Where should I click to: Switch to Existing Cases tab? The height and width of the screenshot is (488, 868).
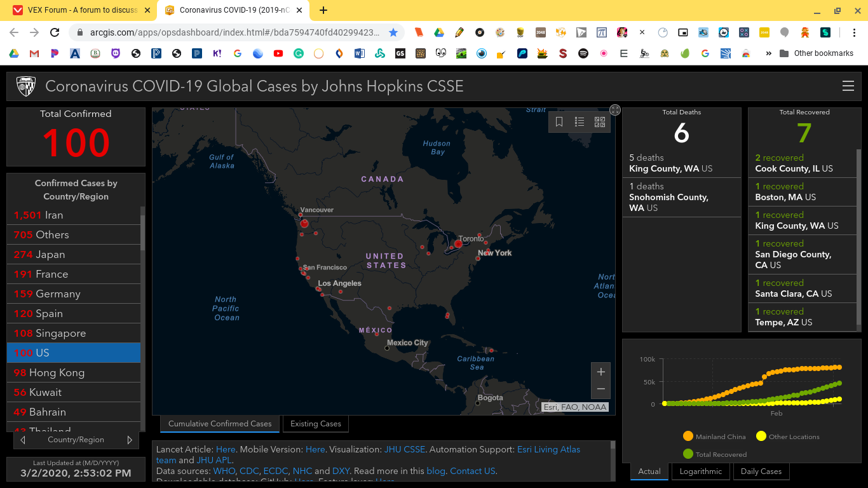click(316, 424)
